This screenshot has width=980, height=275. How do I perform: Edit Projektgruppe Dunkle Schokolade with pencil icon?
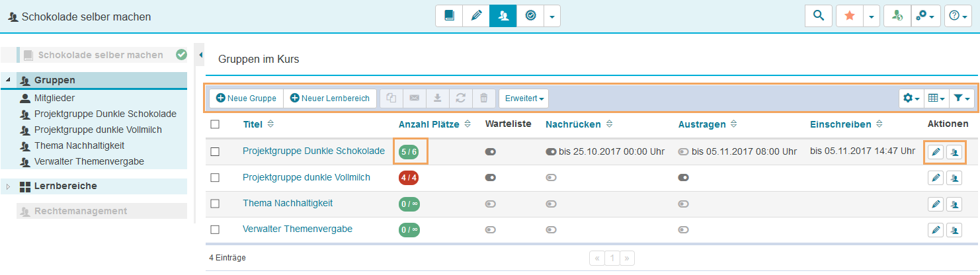(936, 152)
